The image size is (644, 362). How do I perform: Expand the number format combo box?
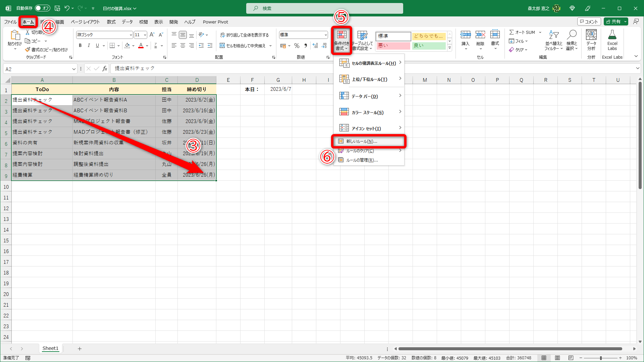click(325, 35)
